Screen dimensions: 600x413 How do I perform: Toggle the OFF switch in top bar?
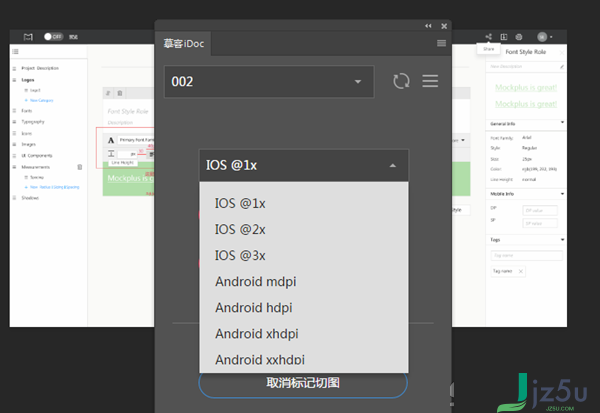point(53,36)
